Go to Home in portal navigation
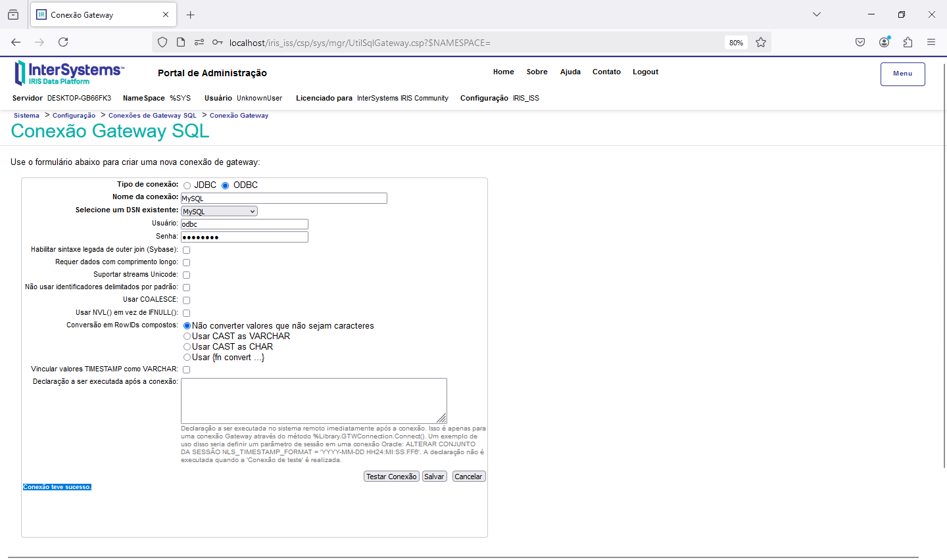The width and height of the screenshot is (947, 560). click(x=503, y=72)
